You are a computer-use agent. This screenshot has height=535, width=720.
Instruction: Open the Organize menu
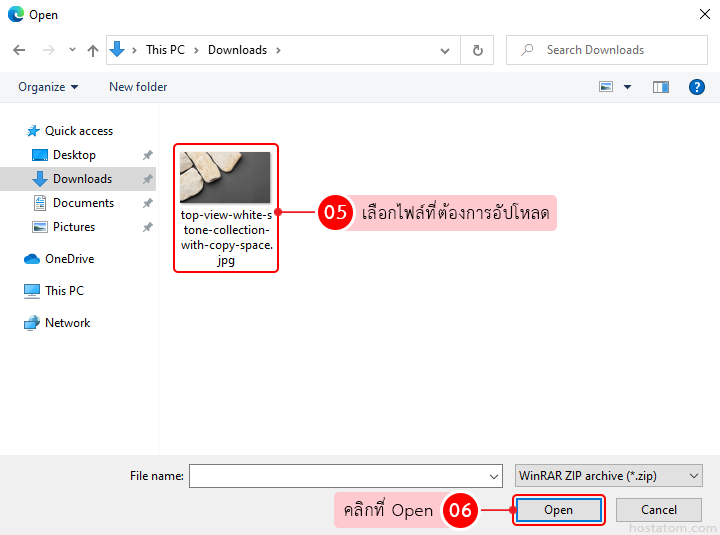[x=48, y=87]
